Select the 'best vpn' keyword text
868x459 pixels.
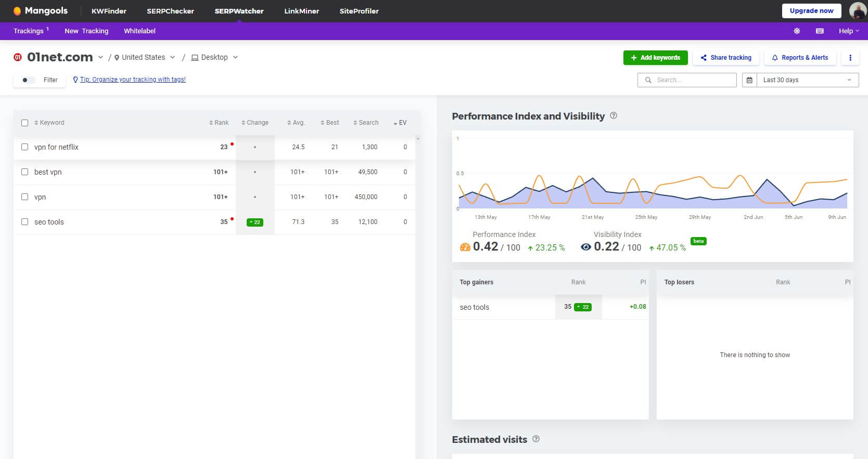point(48,172)
